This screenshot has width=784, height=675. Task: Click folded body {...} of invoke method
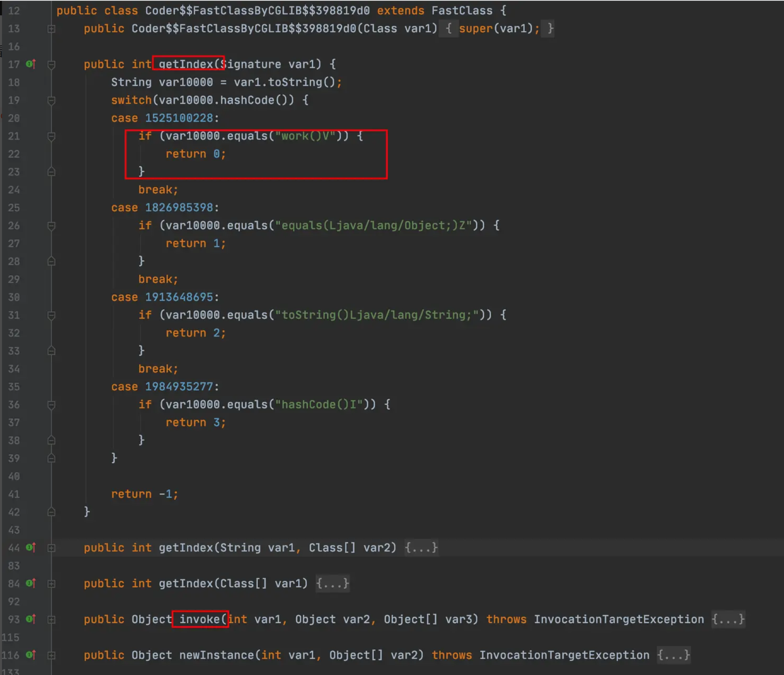tap(727, 619)
